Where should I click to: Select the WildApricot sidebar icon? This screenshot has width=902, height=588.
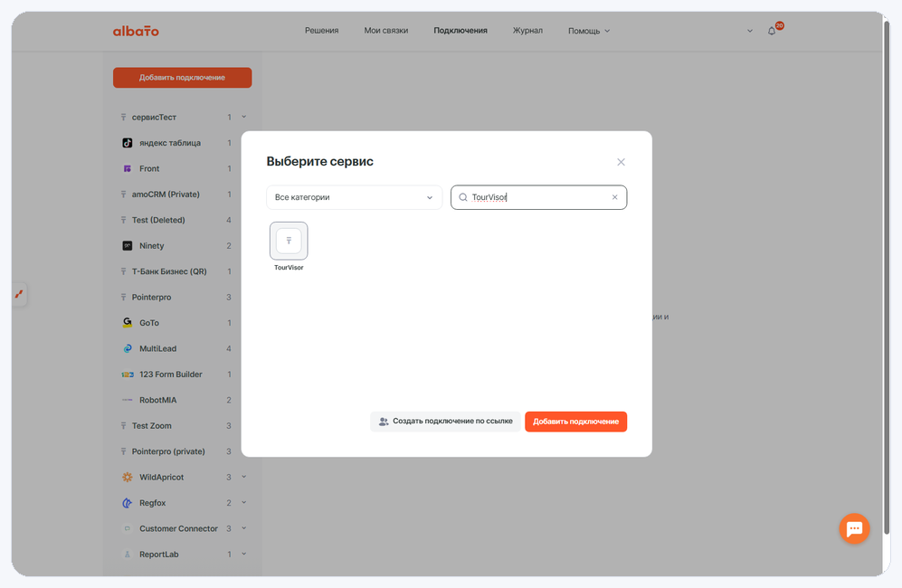coord(128,477)
